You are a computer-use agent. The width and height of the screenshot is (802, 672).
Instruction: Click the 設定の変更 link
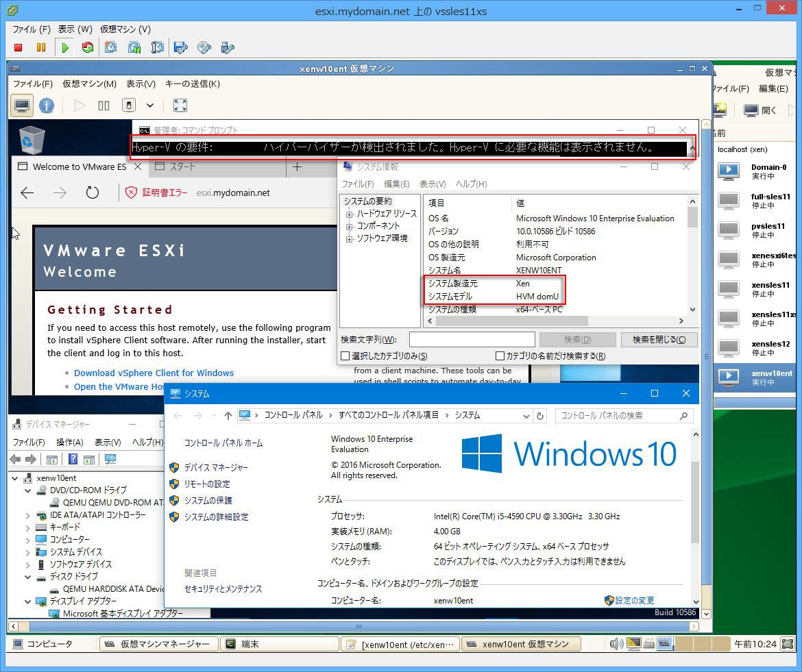(635, 601)
